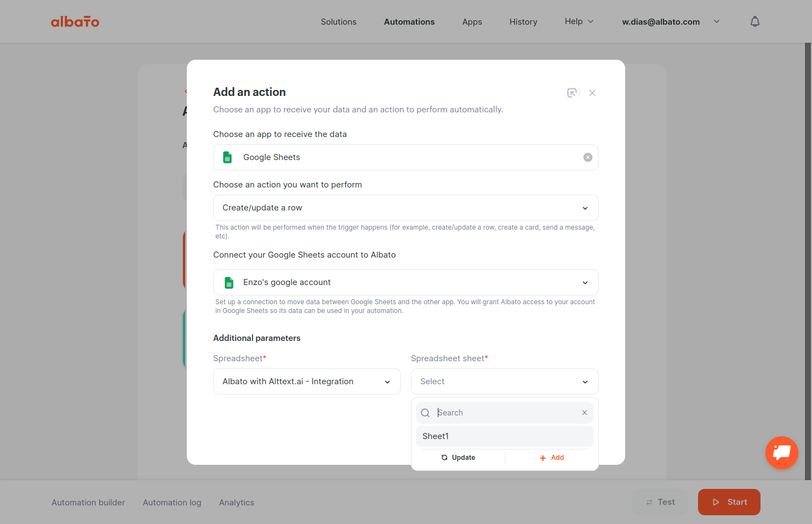Open the Automations page
Viewport: 812px width, 524px height.
pos(409,22)
